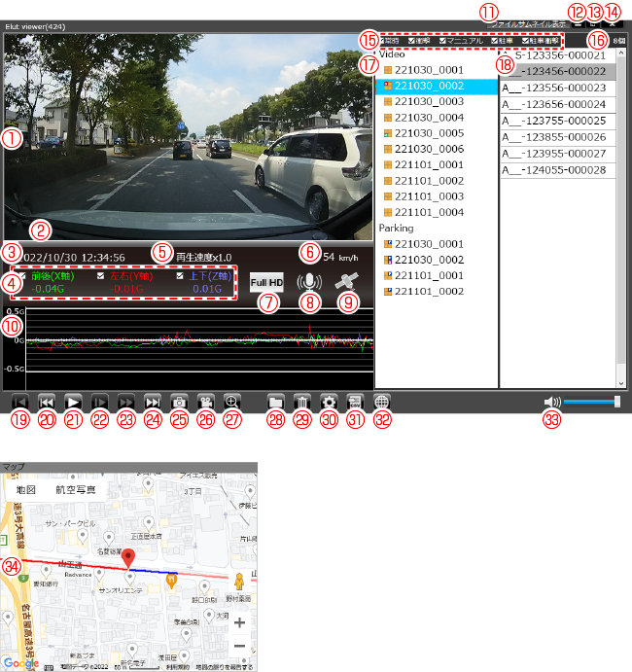Take a snapshot with the camera icon
Image resolution: width=632 pixels, height=672 pixels.
coord(179,402)
